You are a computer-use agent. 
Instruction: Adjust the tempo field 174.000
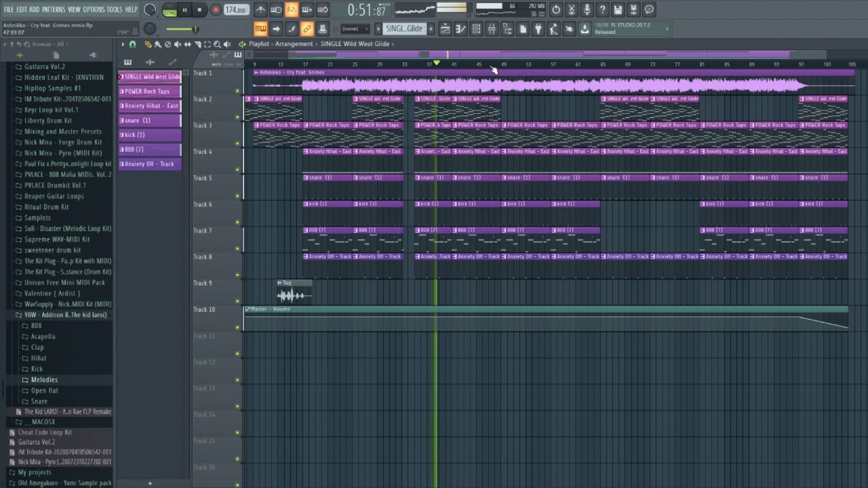(235, 10)
